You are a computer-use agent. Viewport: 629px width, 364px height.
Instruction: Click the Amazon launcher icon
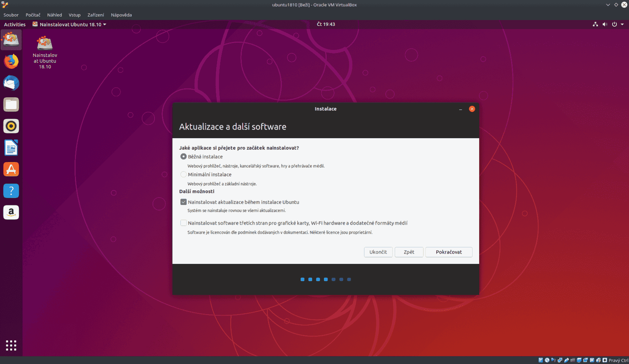pos(11,212)
